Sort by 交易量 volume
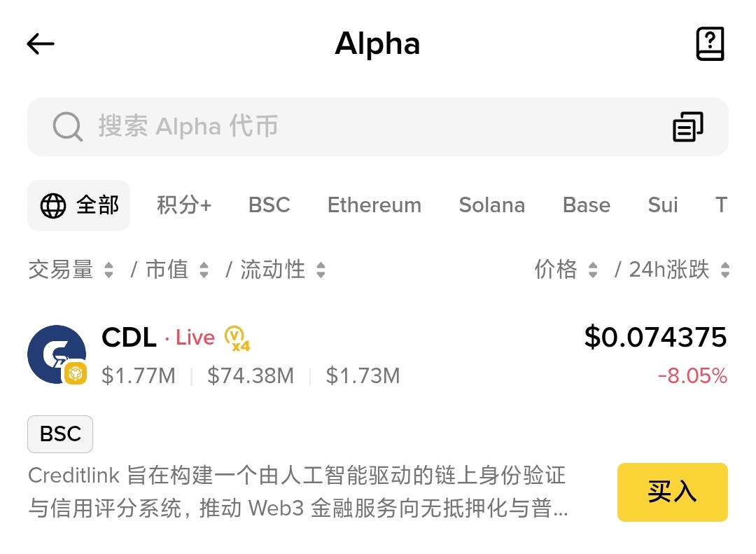 (70, 270)
